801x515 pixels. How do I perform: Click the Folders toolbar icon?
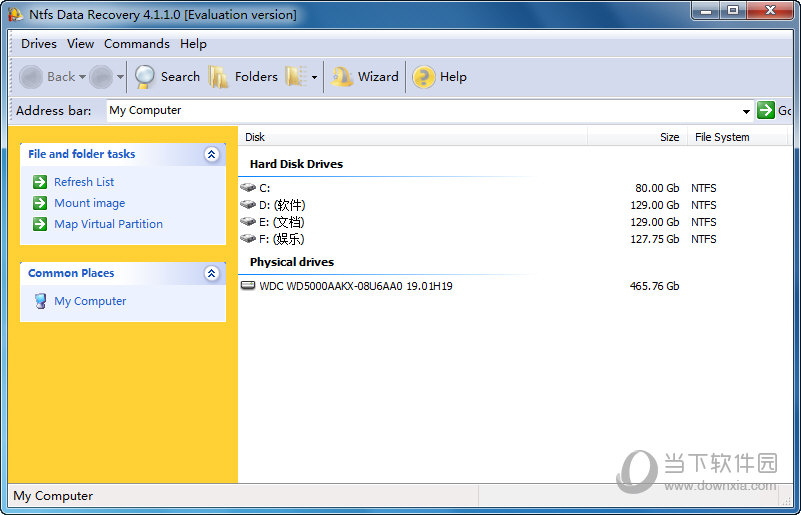coord(219,77)
